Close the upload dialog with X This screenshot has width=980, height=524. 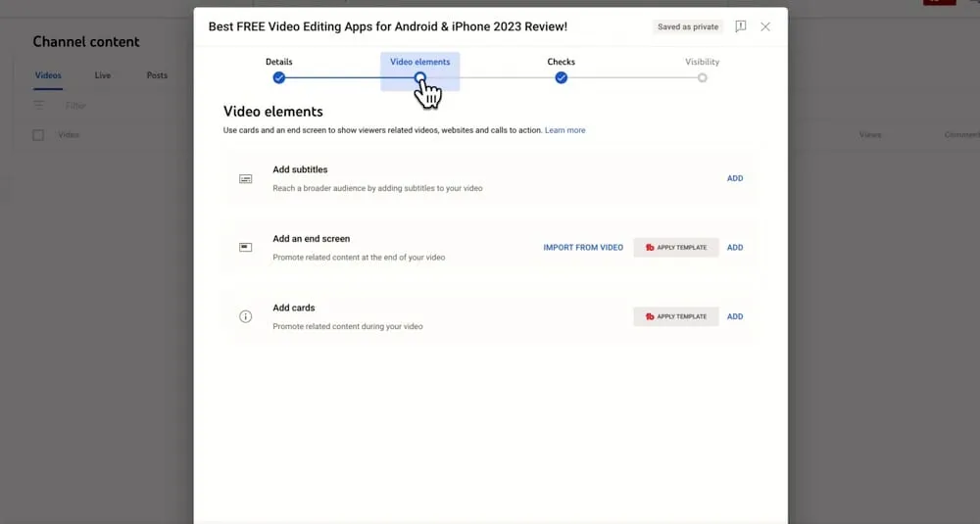[765, 26]
